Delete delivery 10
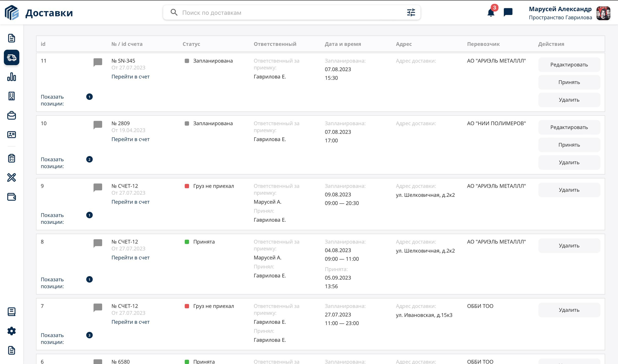This screenshot has width=618, height=364. 569,162
